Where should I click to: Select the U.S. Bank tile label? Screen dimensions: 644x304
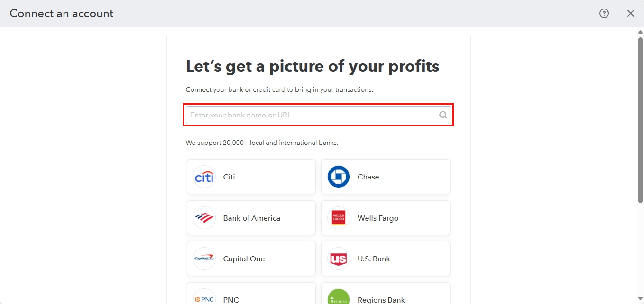tap(374, 259)
